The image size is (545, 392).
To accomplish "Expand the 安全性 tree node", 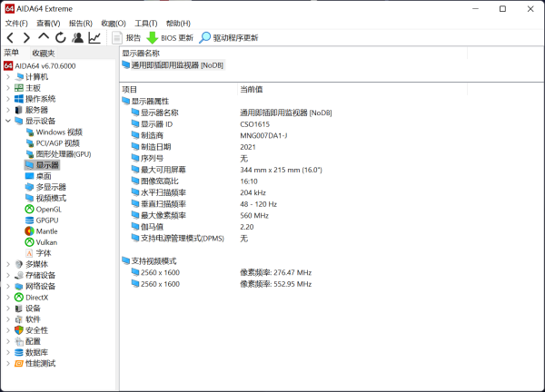I will click(x=8, y=330).
